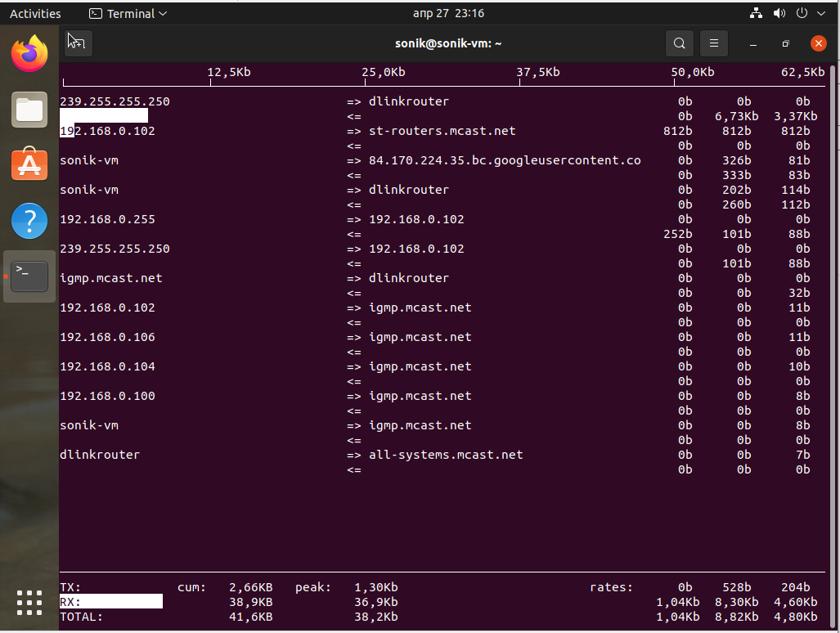This screenshot has height=633, width=840.
Task: Click the googleusercontent.co host line
Action: click(505, 160)
